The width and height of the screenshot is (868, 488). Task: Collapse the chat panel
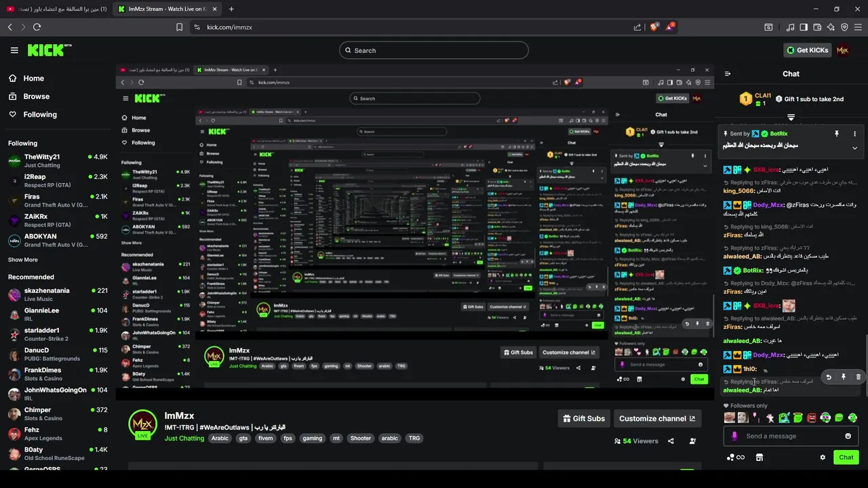tap(728, 74)
